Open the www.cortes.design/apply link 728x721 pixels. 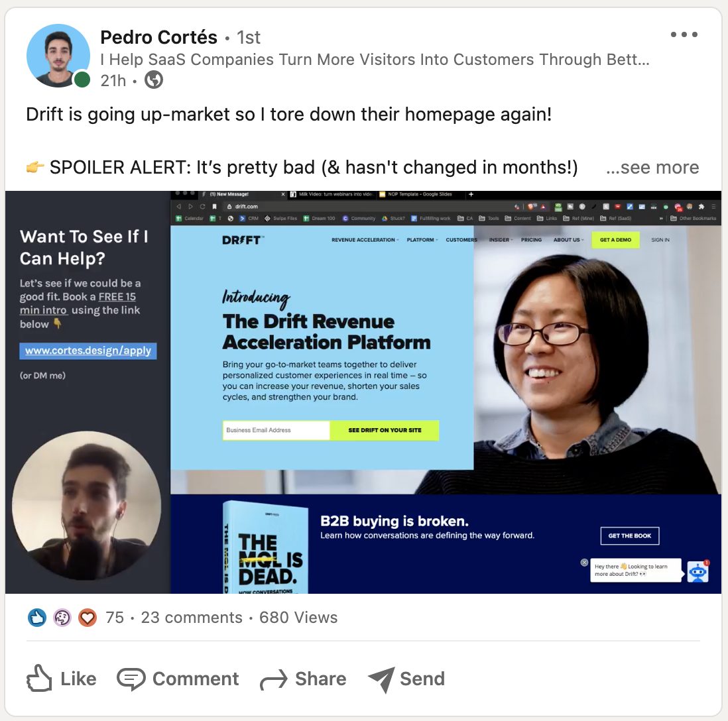point(88,351)
